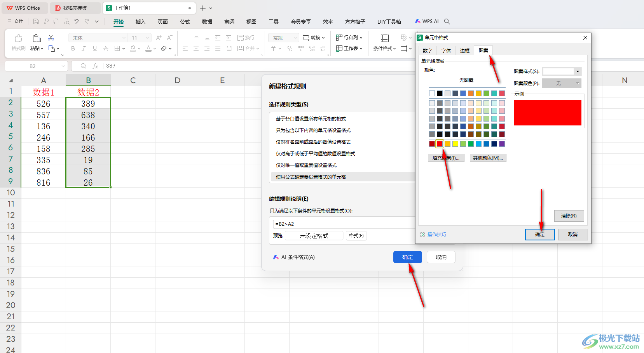The width and height of the screenshot is (644, 353).
Task: Toggle bold formatting
Action: [73, 49]
